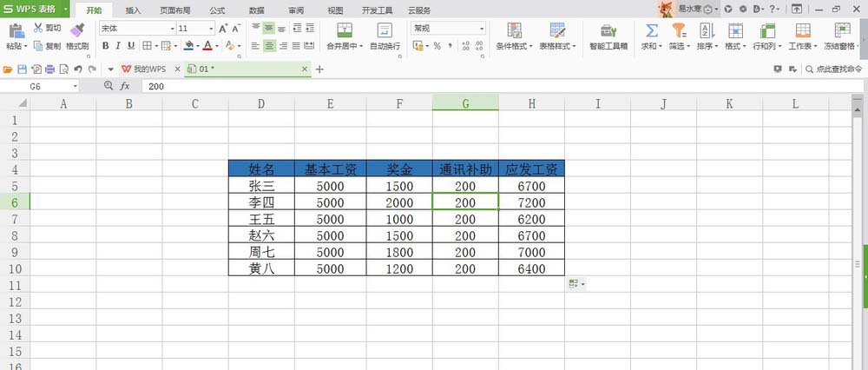Toggle Bold formatting

(x=105, y=46)
